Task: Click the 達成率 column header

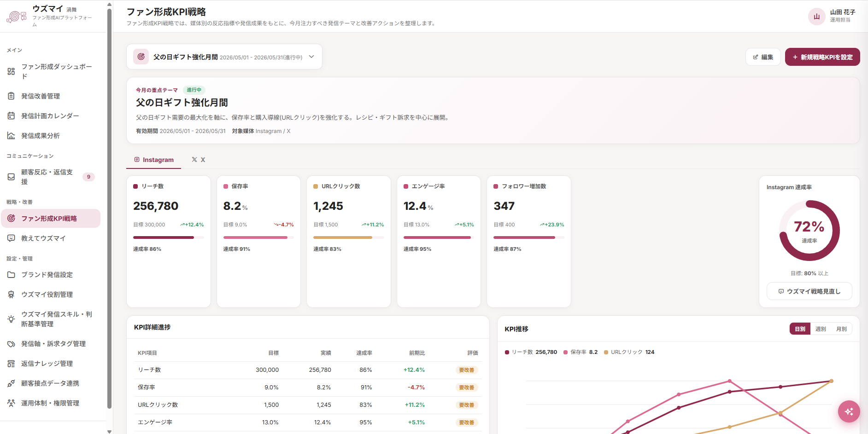Action: coord(364,353)
